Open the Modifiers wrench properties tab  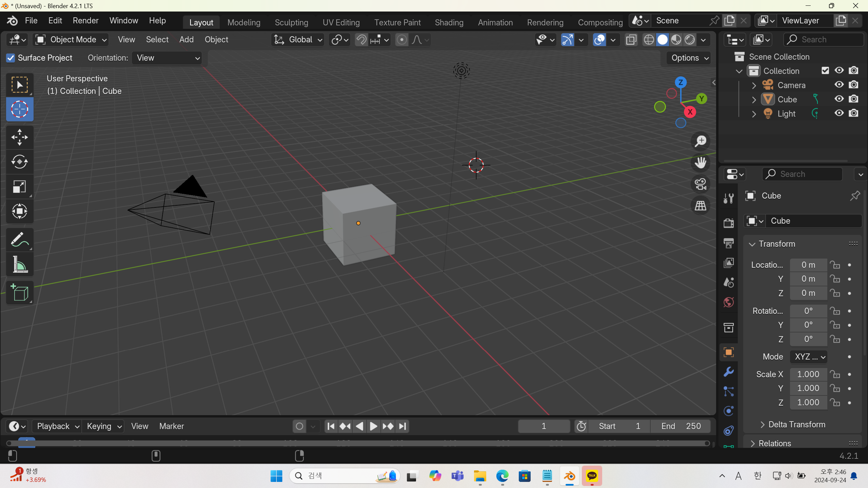pyautogui.click(x=728, y=372)
